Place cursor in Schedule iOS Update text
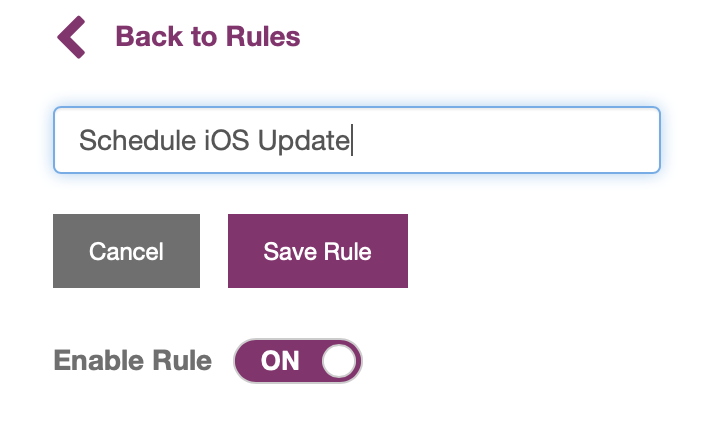This screenshot has height=446, width=702. point(215,141)
